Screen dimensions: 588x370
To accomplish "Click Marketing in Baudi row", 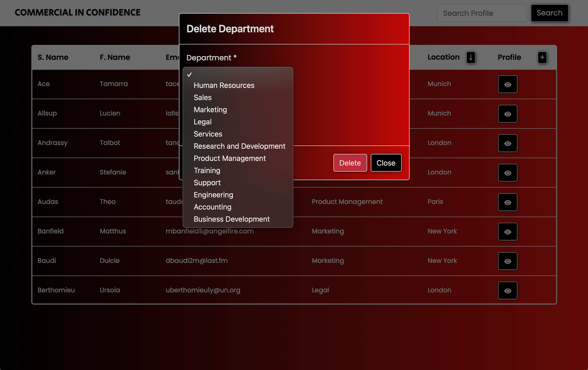I will pos(328,261).
